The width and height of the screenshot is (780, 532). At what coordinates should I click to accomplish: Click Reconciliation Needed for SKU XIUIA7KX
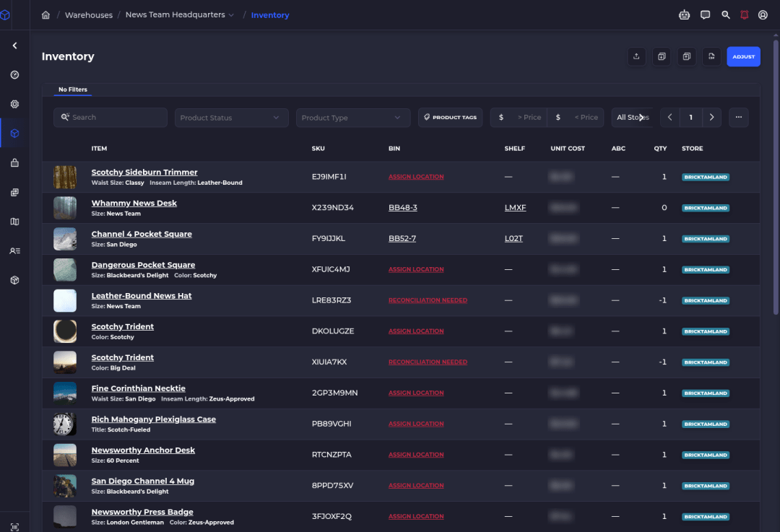(428, 362)
